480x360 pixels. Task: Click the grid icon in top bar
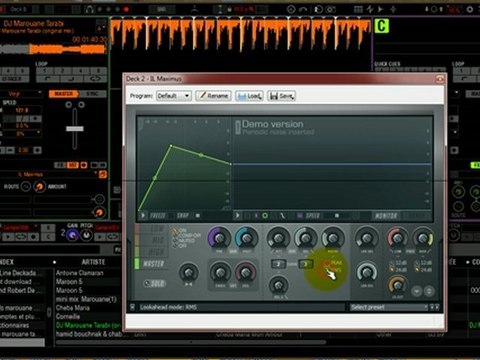click(x=358, y=9)
